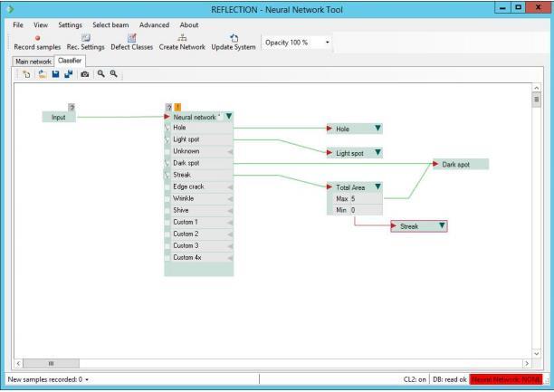
Task: Click the new network document icon
Action: pos(26,74)
